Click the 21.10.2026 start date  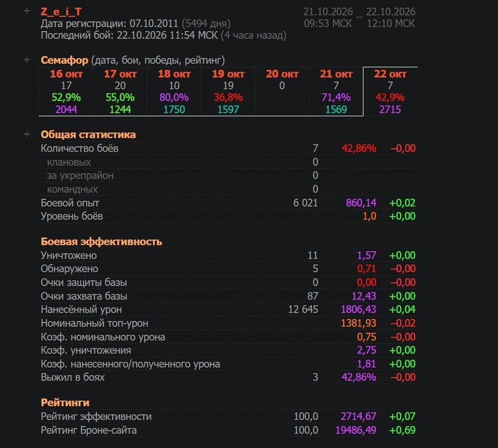[328, 12]
